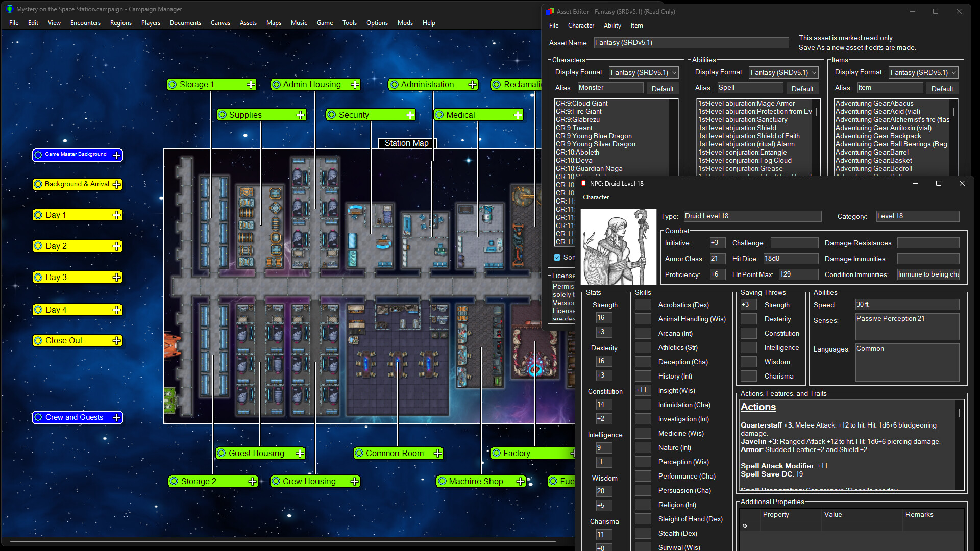Open the Encounters menu
This screenshot has width=980, height=551.
85,23
